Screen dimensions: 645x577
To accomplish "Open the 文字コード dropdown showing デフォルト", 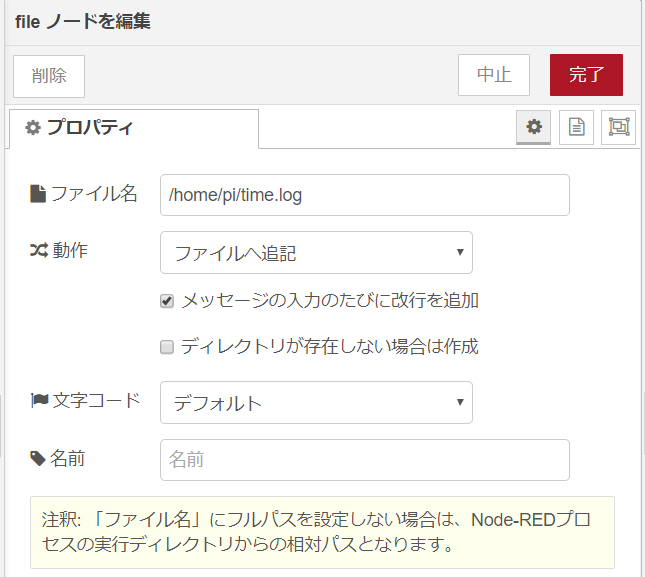I will point(316,403).
